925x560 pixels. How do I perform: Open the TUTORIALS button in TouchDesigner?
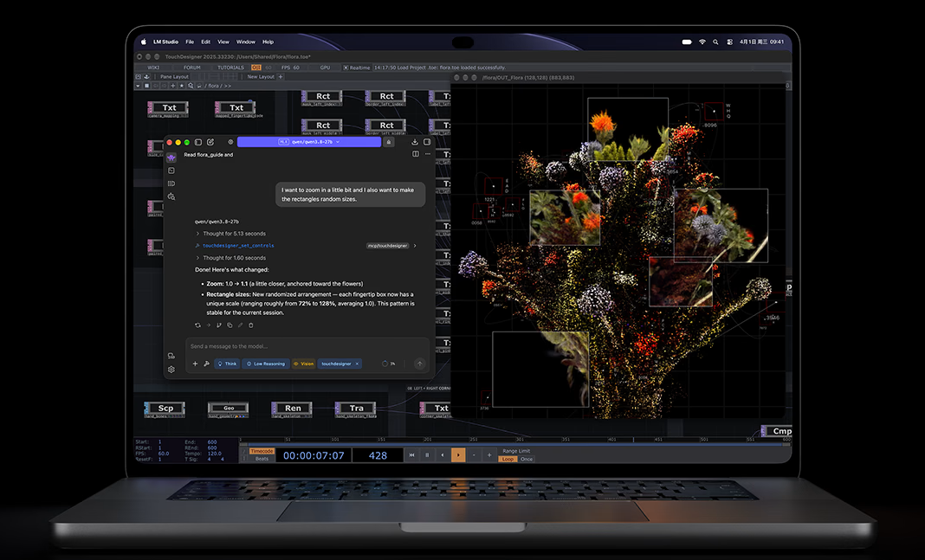230,68
